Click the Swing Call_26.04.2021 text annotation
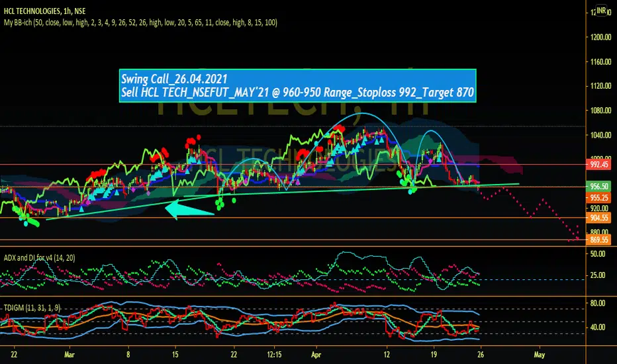The width and height of the screenshot is (617, 364). (x=297, y=85)
